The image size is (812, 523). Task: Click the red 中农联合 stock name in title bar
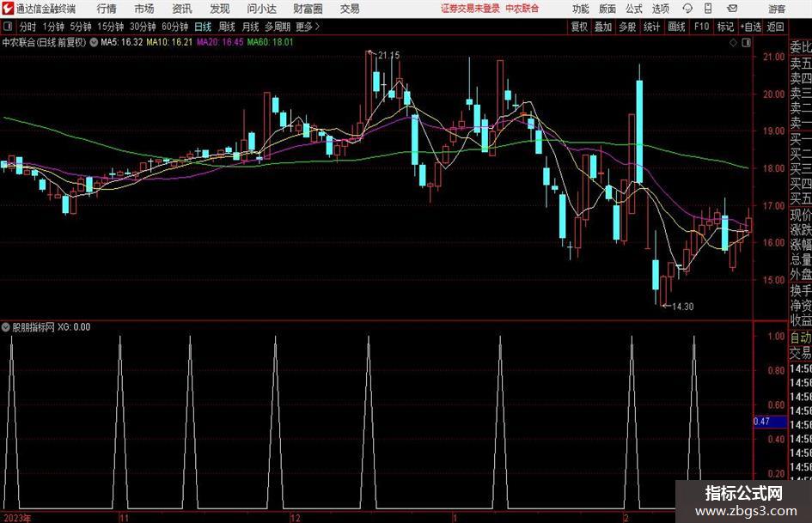pos(522,9)
